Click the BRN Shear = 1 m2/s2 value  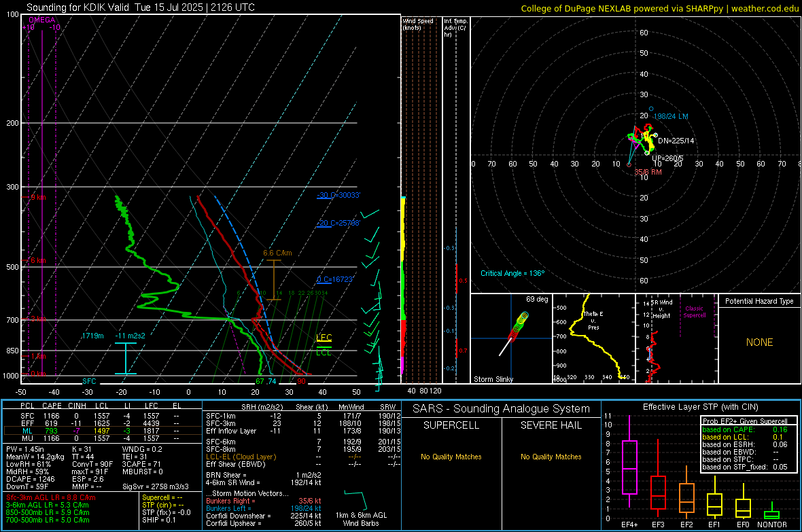coord(264,475)
